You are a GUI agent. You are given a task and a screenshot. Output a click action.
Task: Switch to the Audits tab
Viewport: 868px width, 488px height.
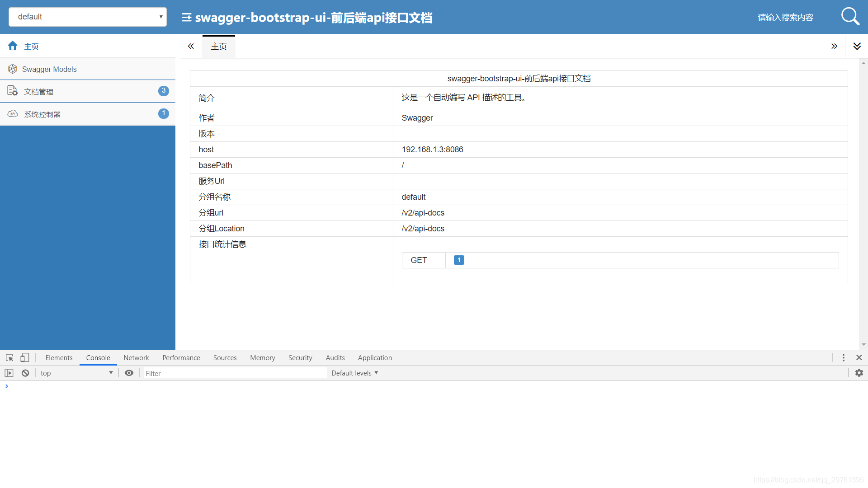(x=335, y=357)
